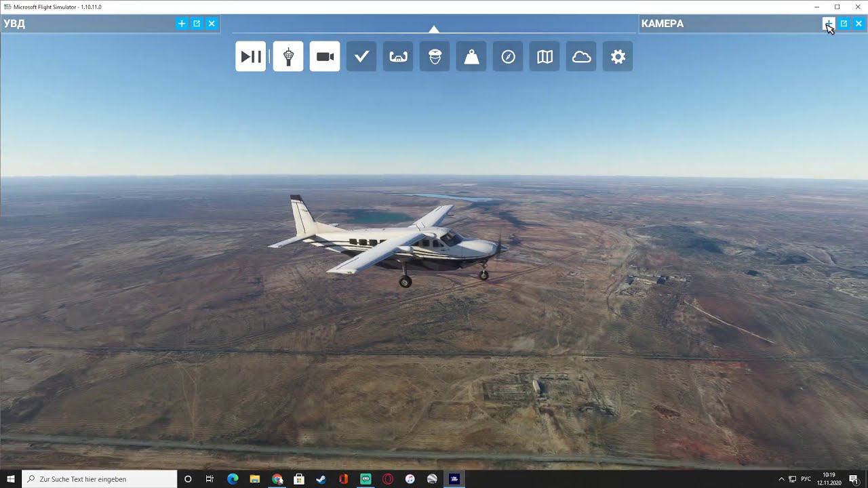
Task: Click the КАМЕРА panel title
Action: 663,24
